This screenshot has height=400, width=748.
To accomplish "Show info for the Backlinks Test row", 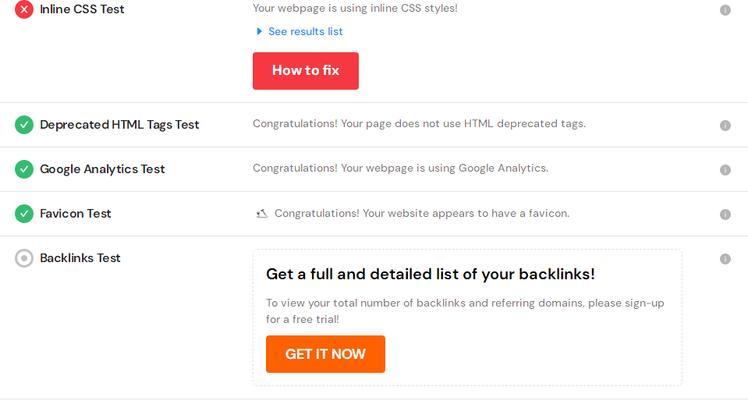I will 725,259.
